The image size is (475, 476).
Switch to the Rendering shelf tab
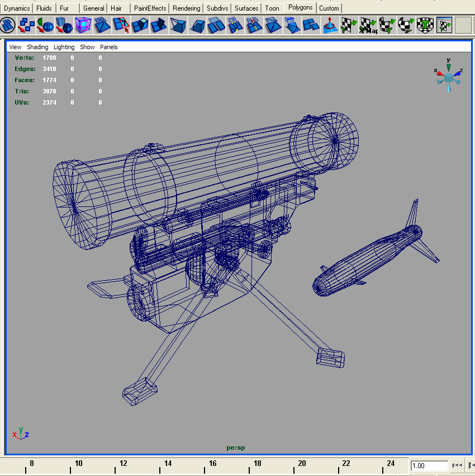[x=186, y=8]
